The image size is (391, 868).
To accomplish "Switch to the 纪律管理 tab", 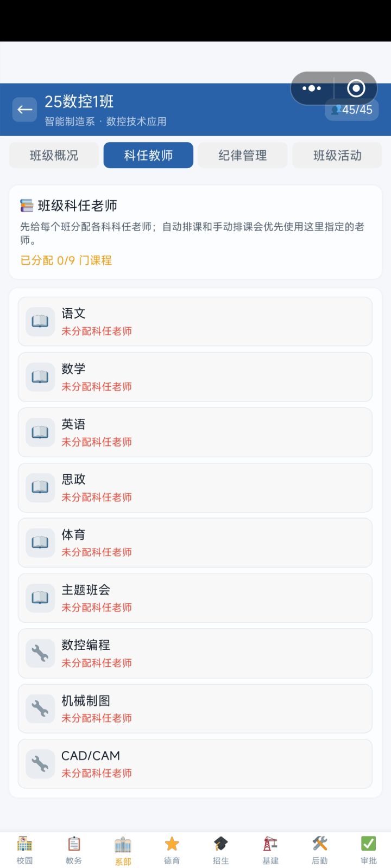I will click(243, 155).
